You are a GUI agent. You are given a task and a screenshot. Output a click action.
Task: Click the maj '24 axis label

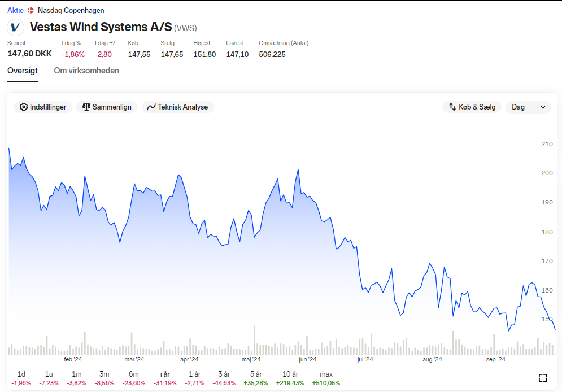(x=251, y=359)
